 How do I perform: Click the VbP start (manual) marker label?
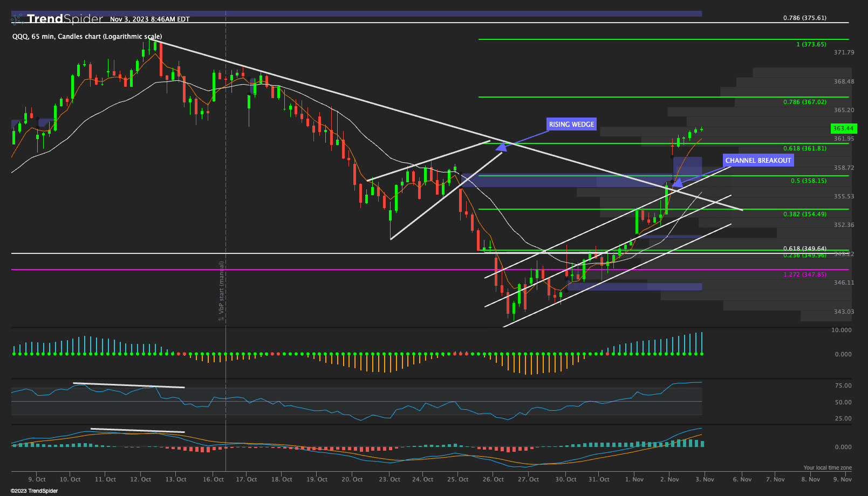221,288
